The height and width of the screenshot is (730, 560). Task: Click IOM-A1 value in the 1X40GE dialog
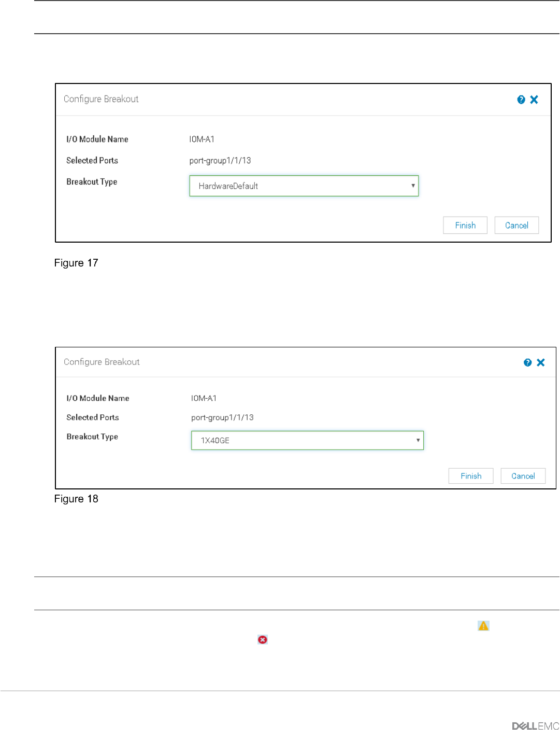204,398
